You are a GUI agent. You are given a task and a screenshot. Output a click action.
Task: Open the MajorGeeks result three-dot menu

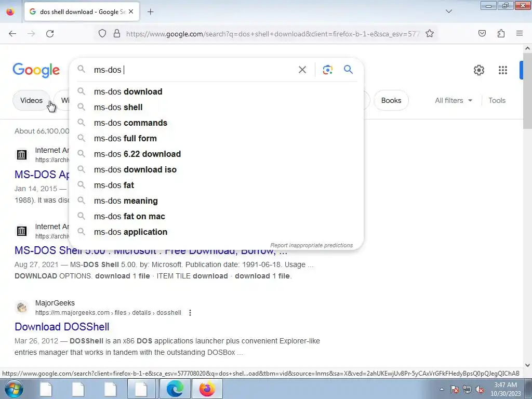(x=190, y=313)
